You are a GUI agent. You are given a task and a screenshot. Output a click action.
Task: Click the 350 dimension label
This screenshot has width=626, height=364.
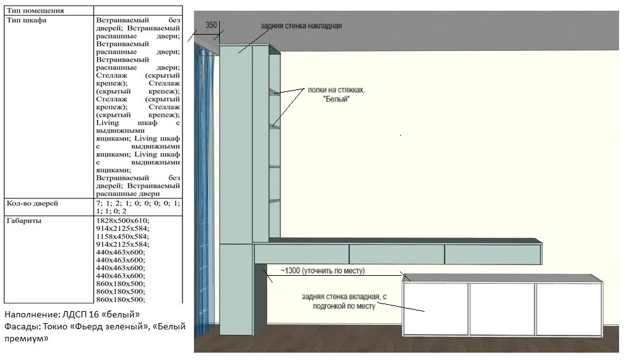click(212, 25)
